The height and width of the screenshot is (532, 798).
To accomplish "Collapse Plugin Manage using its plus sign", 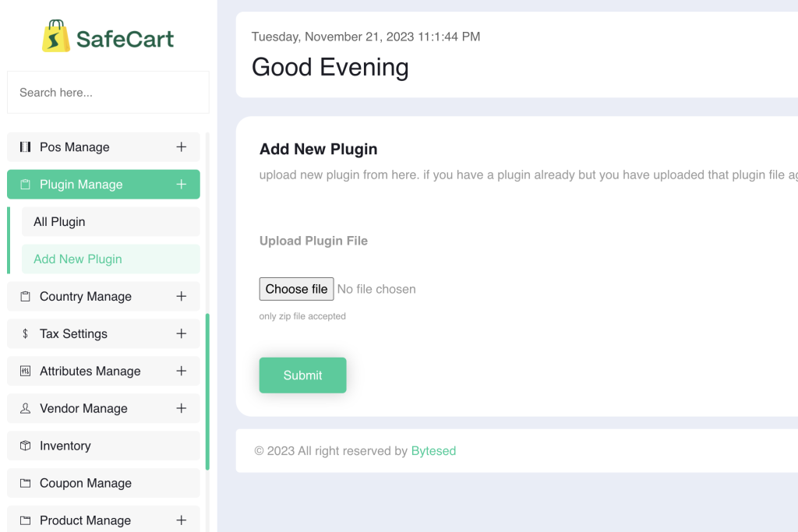I will tap(181, 184).
